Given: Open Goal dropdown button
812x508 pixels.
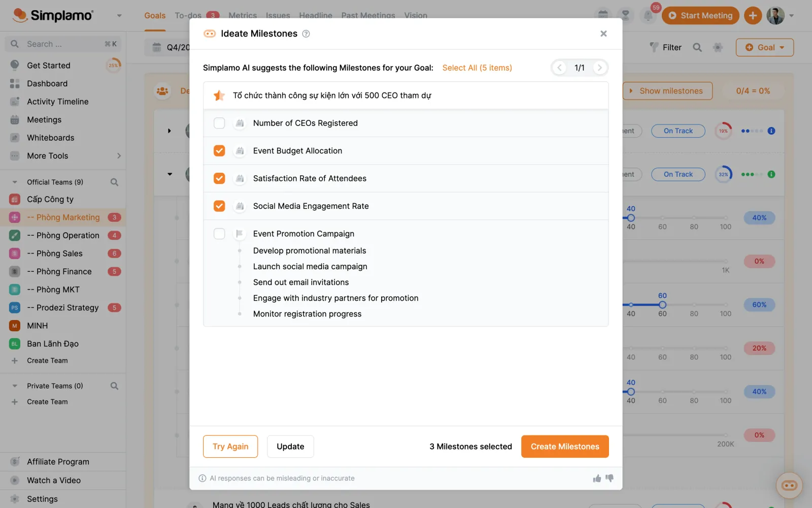Looking at the screenshot, I should coord(764,47).
